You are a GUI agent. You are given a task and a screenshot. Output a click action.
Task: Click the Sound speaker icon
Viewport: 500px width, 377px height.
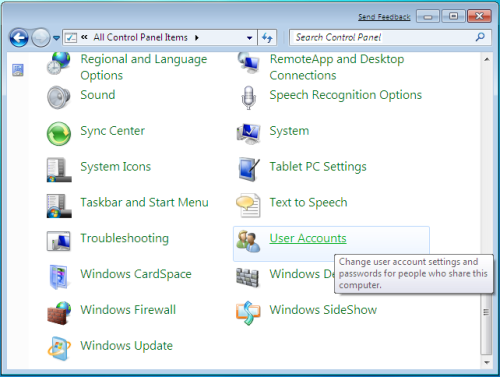tap(59, 97)
